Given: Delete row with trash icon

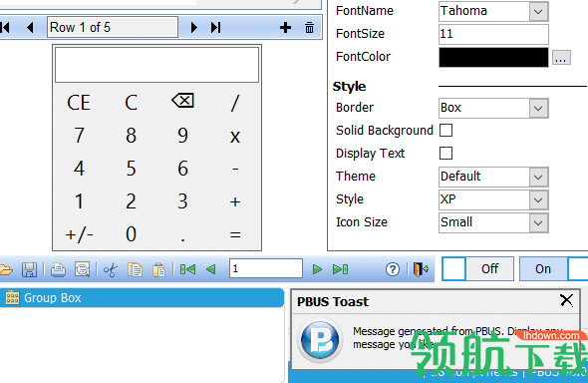Looking at the screenshot, I should (x=309, y=27).
